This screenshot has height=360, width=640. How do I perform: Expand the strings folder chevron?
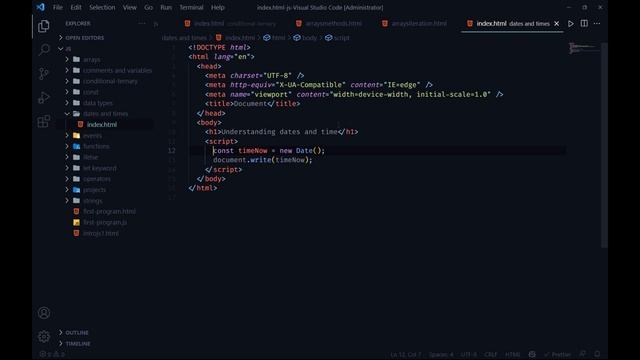(x=67, y=200)
